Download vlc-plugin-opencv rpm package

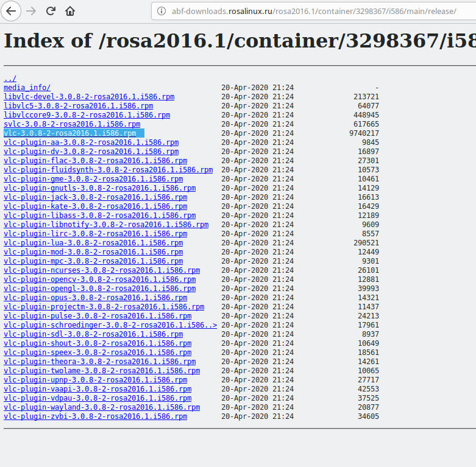[99, 279]
